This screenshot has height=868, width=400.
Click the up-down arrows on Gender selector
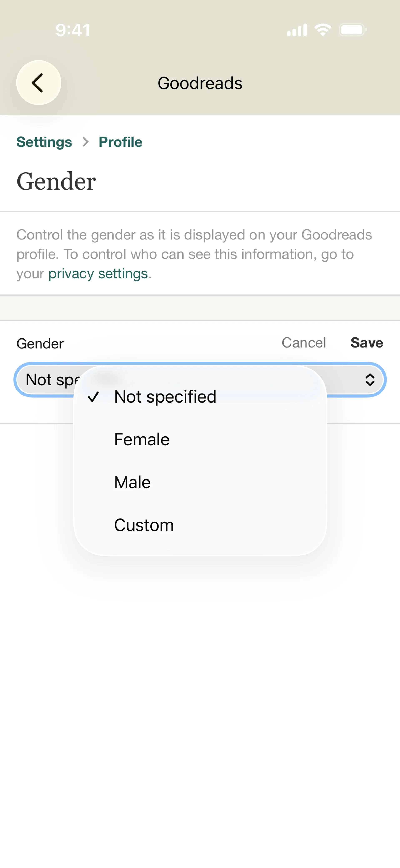370,380
